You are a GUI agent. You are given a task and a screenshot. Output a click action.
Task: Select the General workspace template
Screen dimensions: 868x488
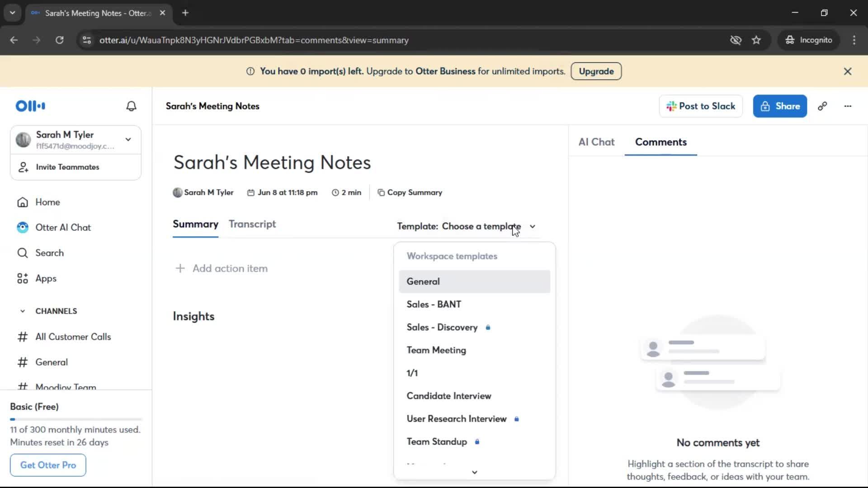pyautogui.click(x=474, y=282)
